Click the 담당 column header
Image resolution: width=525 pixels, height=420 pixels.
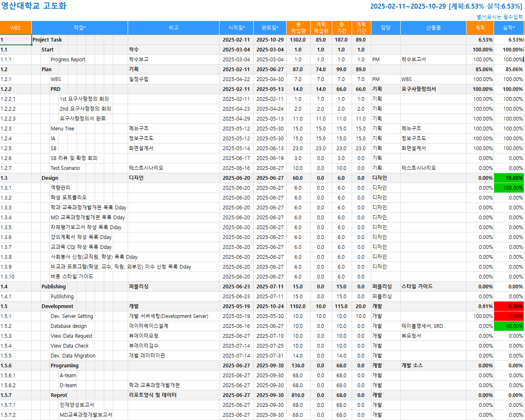click(x=385, y=28)
